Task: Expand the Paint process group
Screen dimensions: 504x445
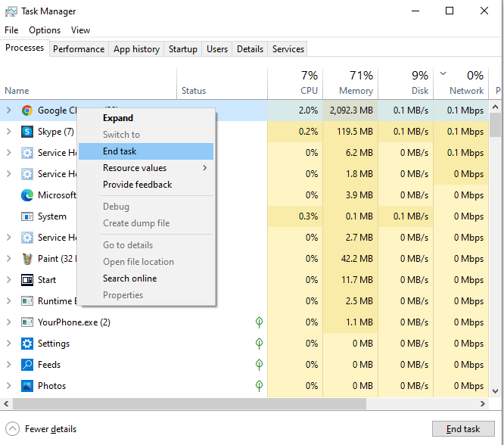Action: point(8,259)
